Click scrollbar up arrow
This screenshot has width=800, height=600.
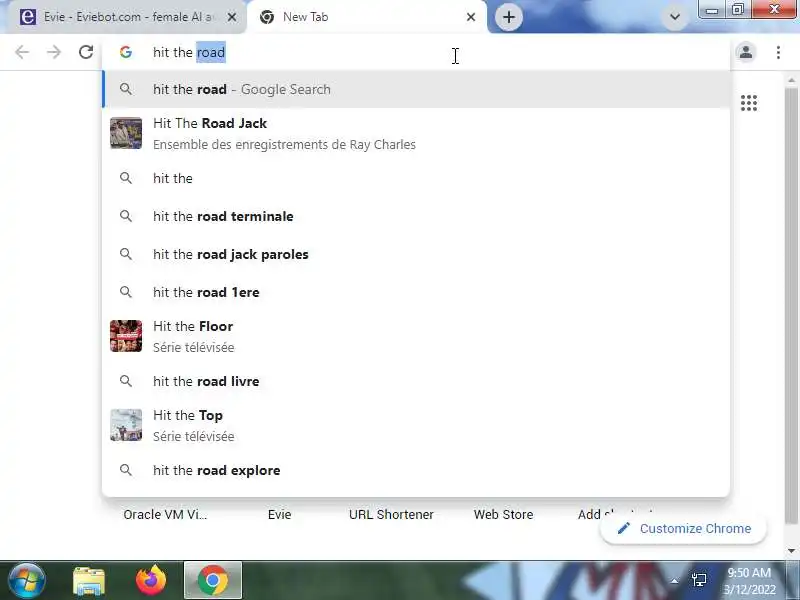pos(791,81)
